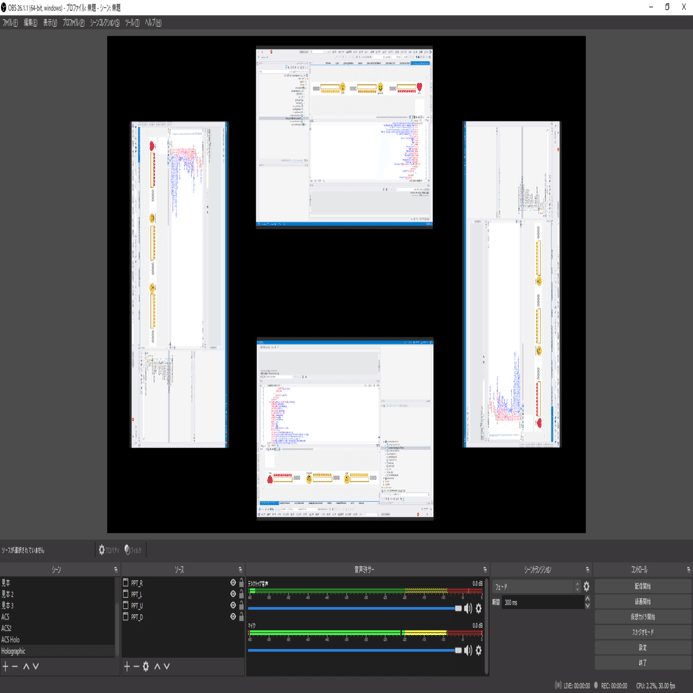Open the File menu

(x=10, y=23)
